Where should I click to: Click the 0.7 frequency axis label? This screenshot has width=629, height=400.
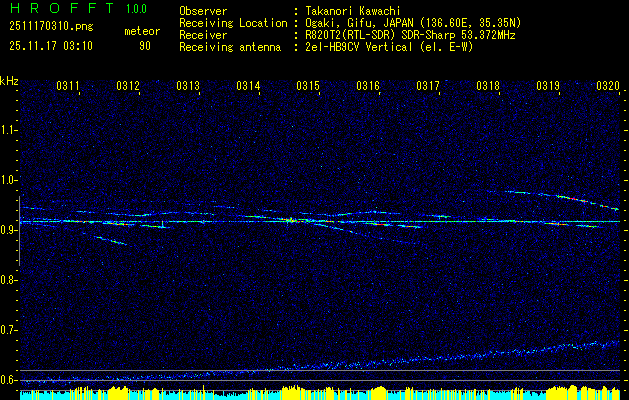7,330
